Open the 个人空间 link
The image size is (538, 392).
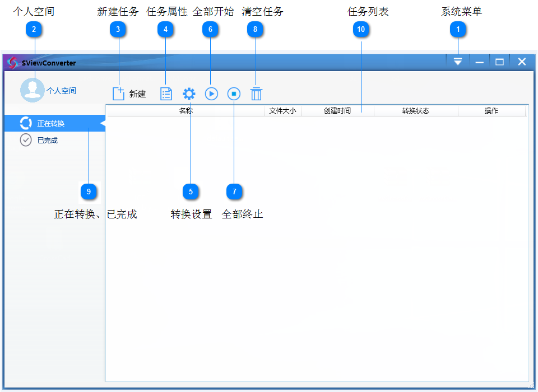pos(61,91)
